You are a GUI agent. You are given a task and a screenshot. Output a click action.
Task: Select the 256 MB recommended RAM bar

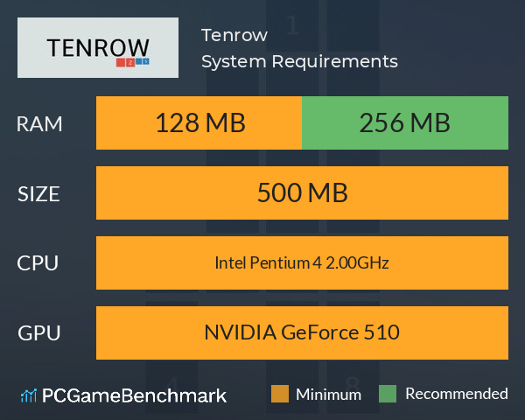tap(405, 122)
